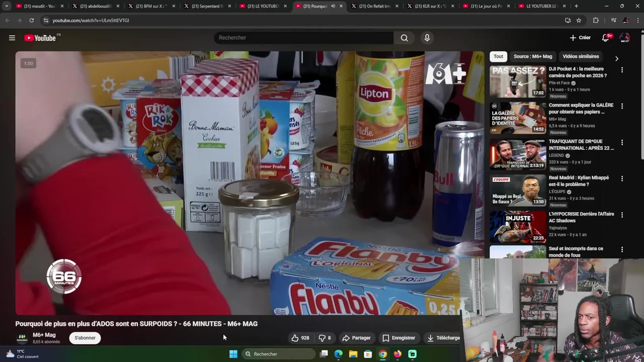Click the 1.00 playback speed overlay
This screenshot has width=644, height=362.
point(28,63)
